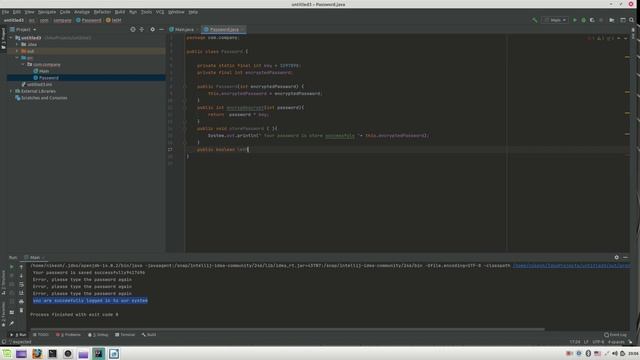
Task: Click isOK method in navigation breadcrumb
Action: tap(113, 20)
